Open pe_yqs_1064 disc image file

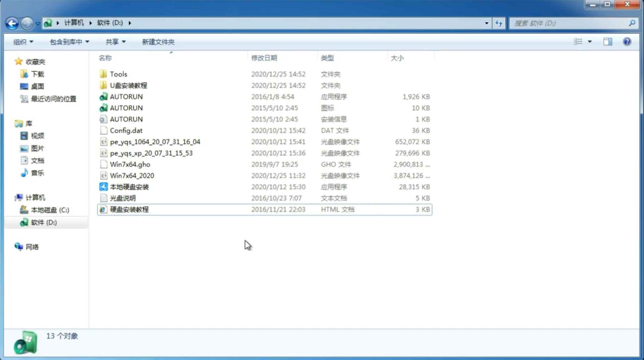(155, 142)
